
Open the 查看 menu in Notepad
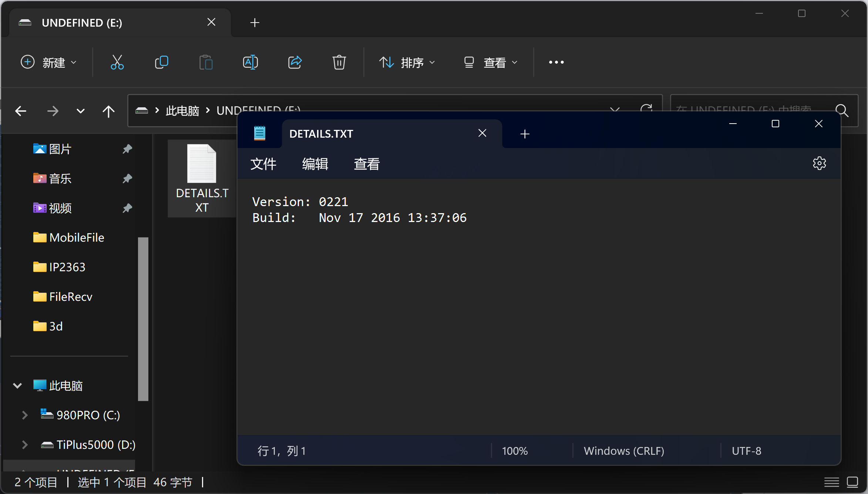(x=367, y=164)
